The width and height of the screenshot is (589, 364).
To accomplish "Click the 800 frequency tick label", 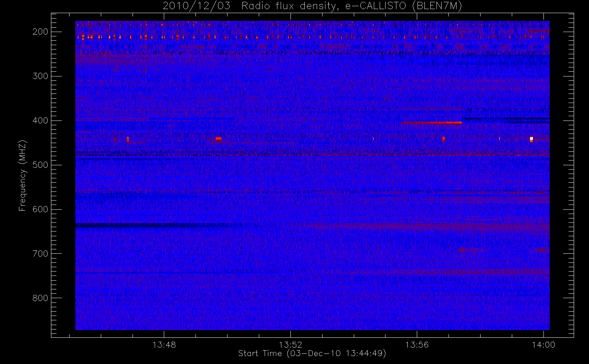I will [40, 298].
